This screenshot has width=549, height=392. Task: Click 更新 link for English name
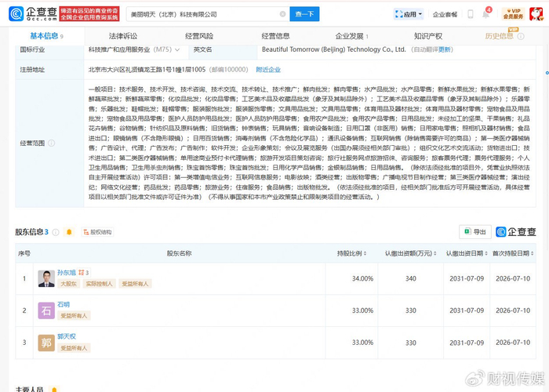445,49
